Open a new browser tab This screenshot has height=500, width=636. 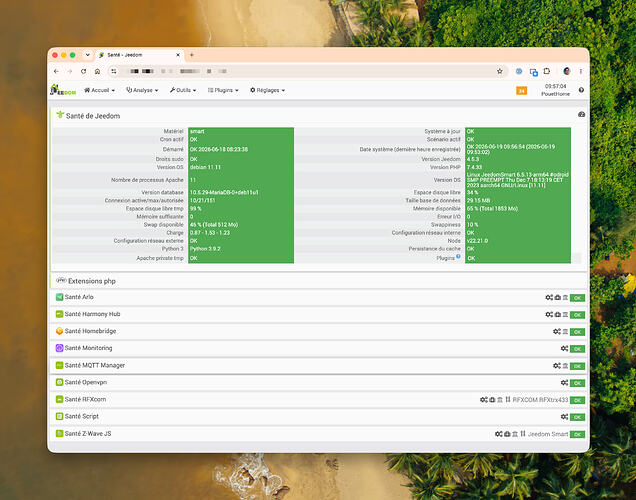[192, 55]
